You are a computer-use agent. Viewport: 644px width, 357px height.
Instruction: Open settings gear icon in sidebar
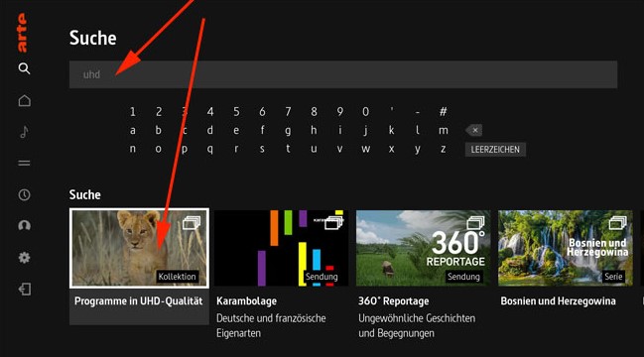coord(24,258)
